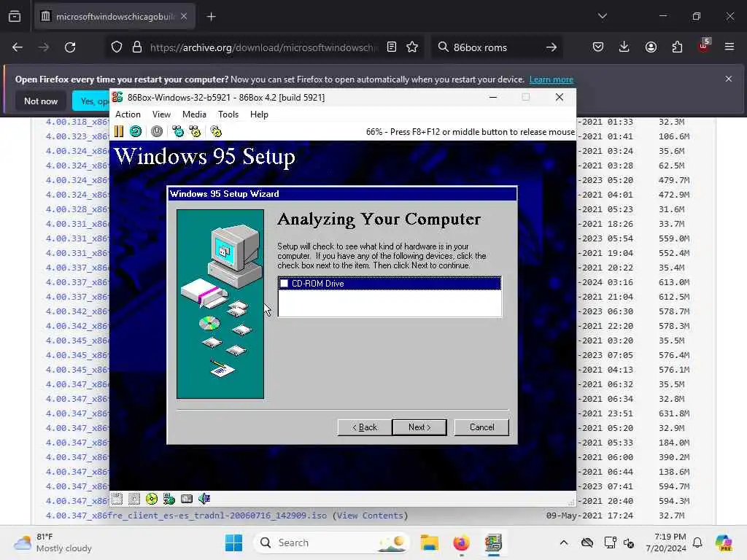
Task: Click the tracking protection shield icon
Action: [x=117, y=47]
